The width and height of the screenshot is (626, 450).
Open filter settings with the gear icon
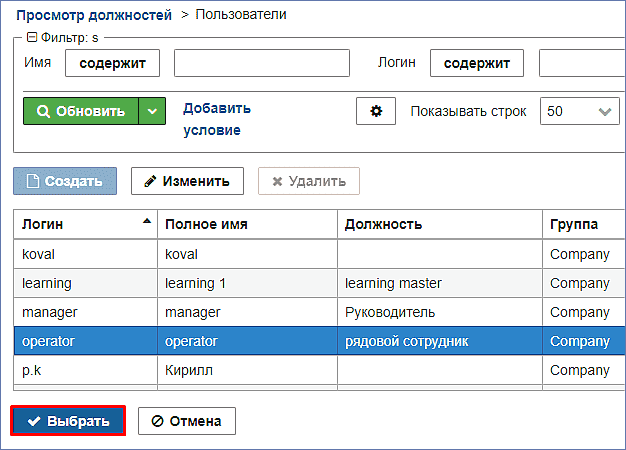tap(376, 111)
